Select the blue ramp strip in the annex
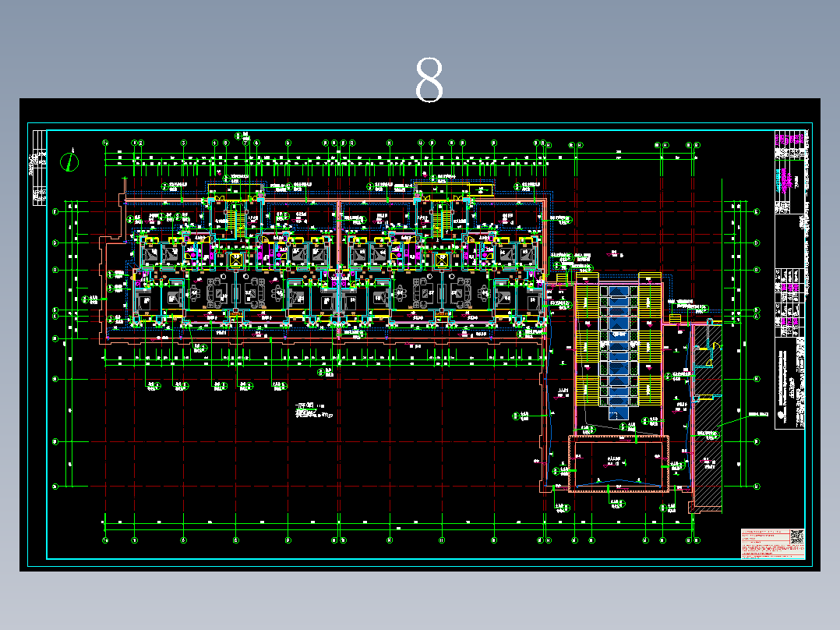The height and width of the screenshot is (630, 840). pos(619,352)
